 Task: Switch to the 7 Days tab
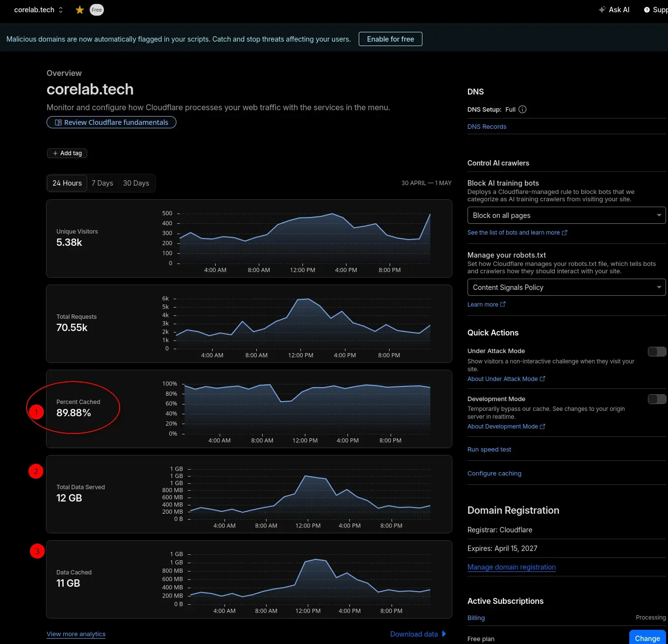(x=102, y=183)
